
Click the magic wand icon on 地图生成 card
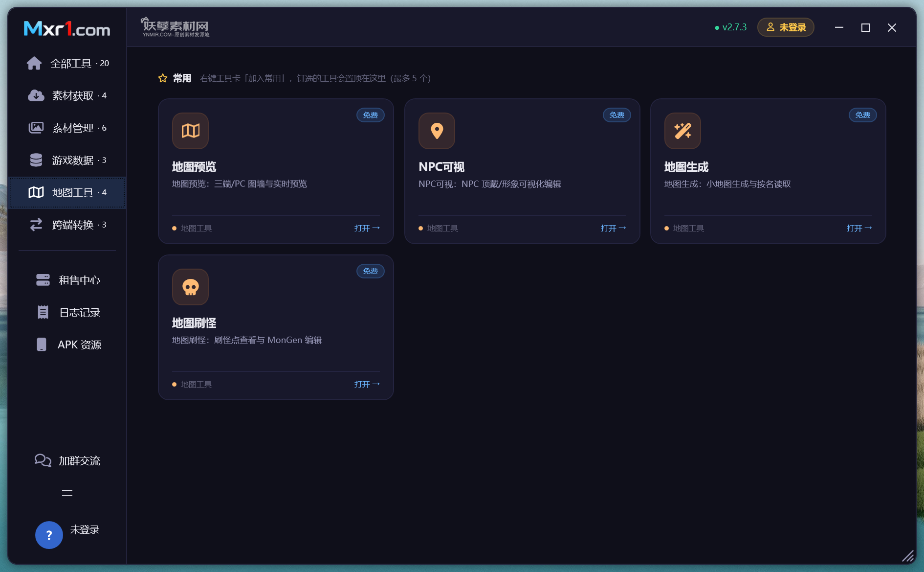[682, 131]
